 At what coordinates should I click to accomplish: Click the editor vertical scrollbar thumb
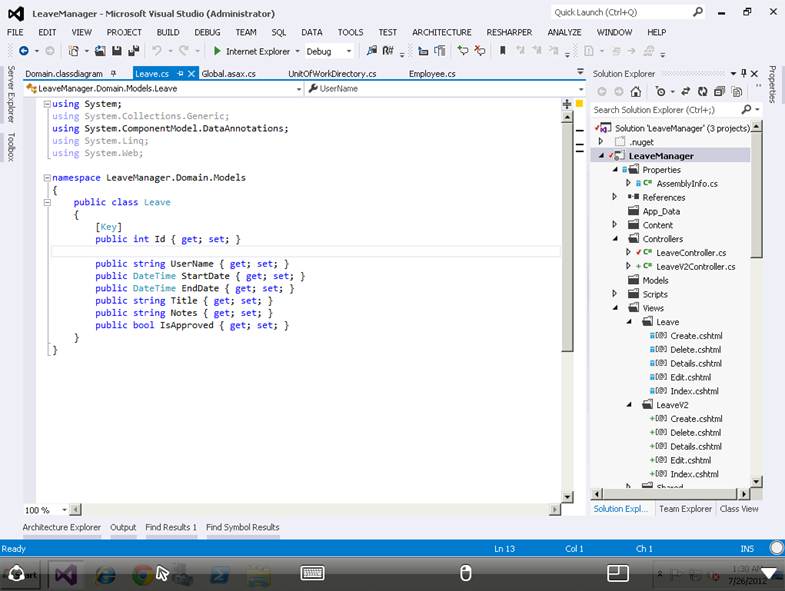pos(567,237)
